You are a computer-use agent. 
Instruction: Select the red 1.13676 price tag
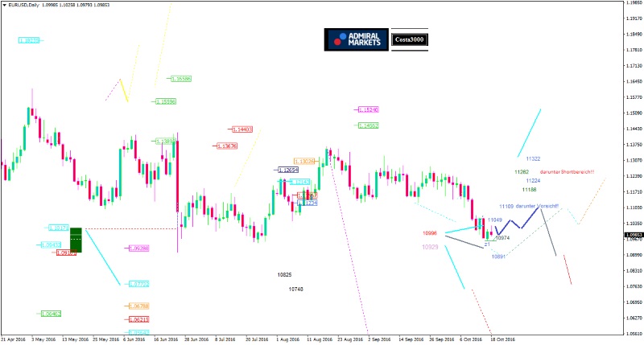pos(226,146)
